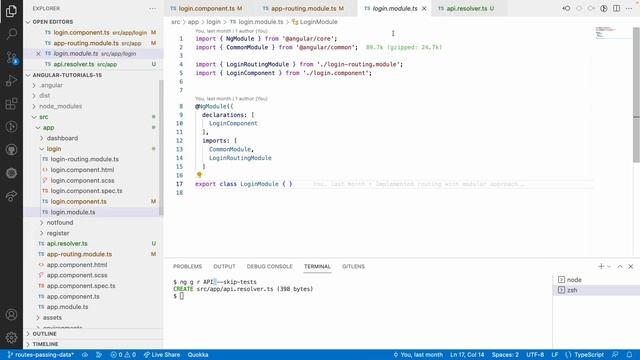The image size is (640, 360).
Task: Open Run and Debug view
Action: (11, 80)
